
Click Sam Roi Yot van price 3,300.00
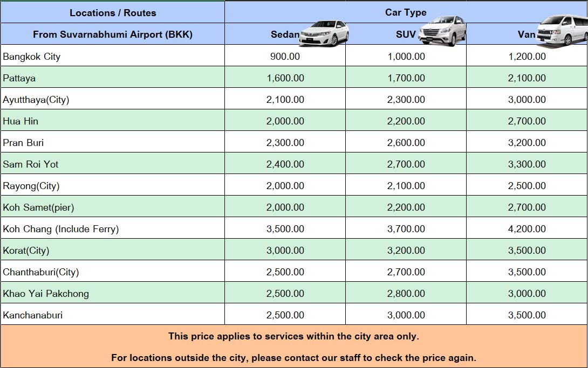[527, 164]
